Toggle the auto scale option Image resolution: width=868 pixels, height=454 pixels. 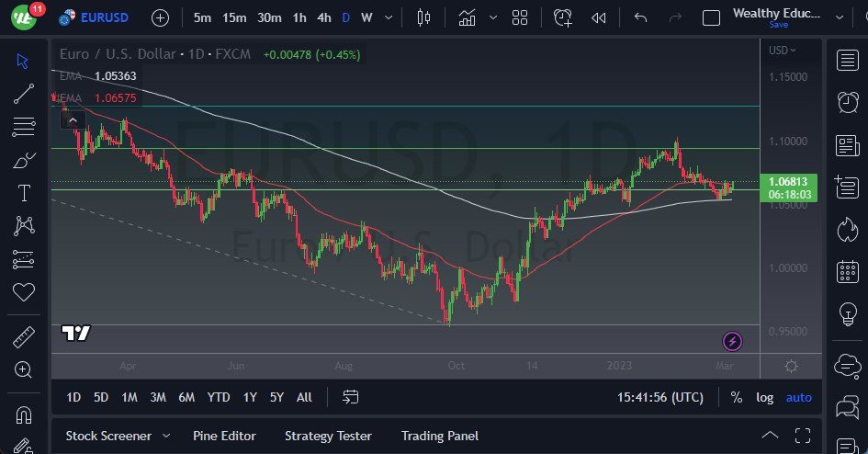(798, 397)
